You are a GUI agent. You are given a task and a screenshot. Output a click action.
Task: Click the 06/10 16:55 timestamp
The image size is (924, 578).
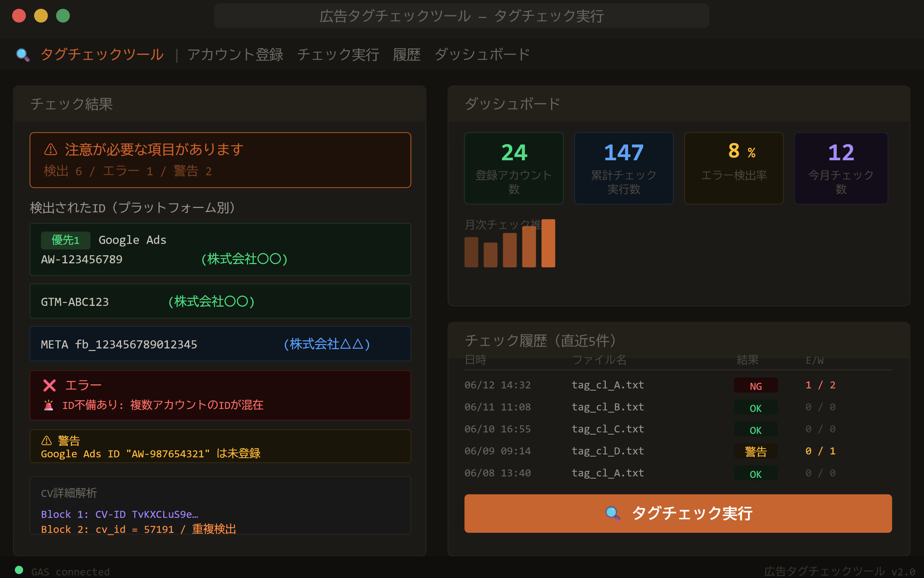tap(498, 429)
